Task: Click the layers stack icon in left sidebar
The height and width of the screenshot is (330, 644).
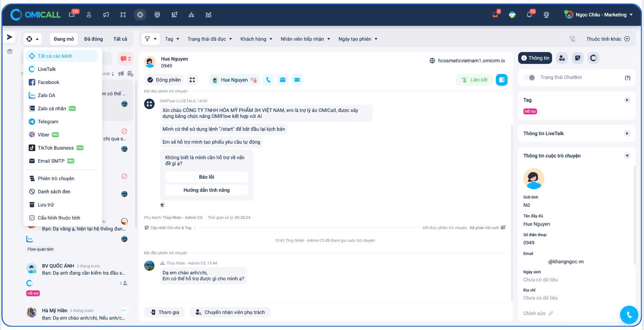Action: point(10,51)
